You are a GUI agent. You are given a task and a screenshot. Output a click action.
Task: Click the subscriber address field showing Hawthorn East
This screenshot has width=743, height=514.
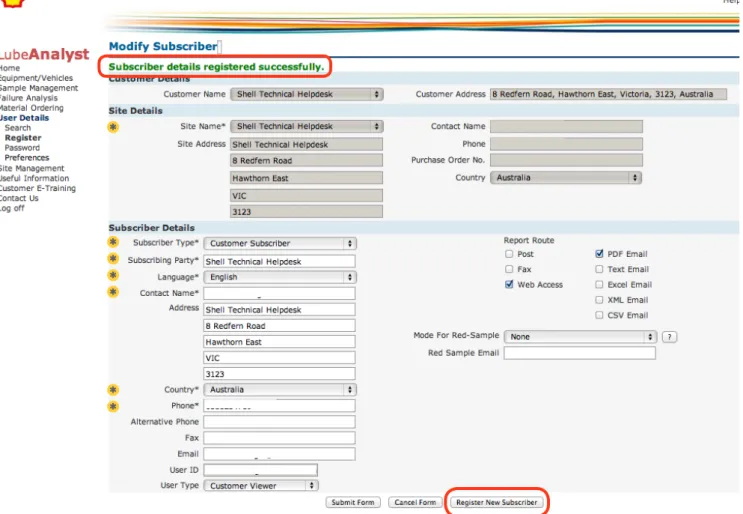pyautogui.click(x=280, y=342)
